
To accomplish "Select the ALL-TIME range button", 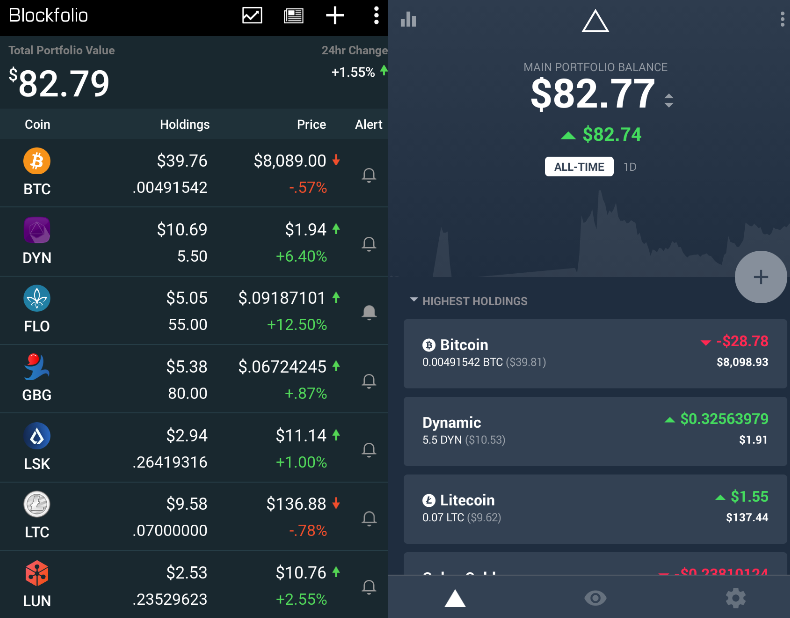I will [579, 167].
